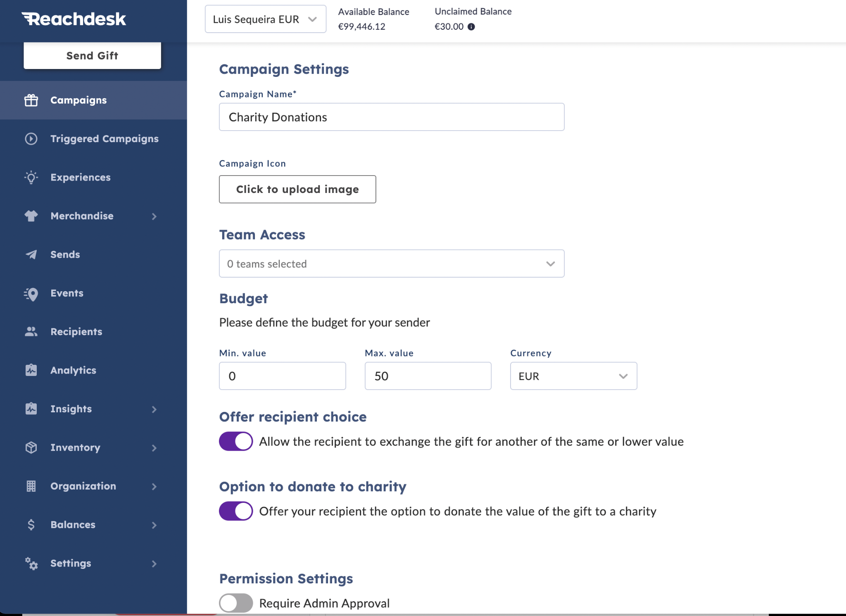This screenshot has width=846, height=616.
Task: Go to the Events section
Action: [93, 293]
